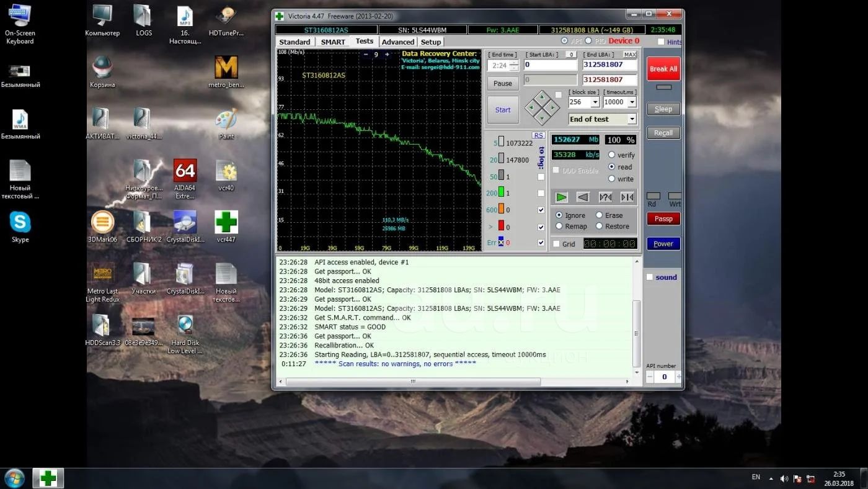Launch the metro_benchmark shortcut
The height and width of the screenshot is (489, 868).
coord(226,73)
